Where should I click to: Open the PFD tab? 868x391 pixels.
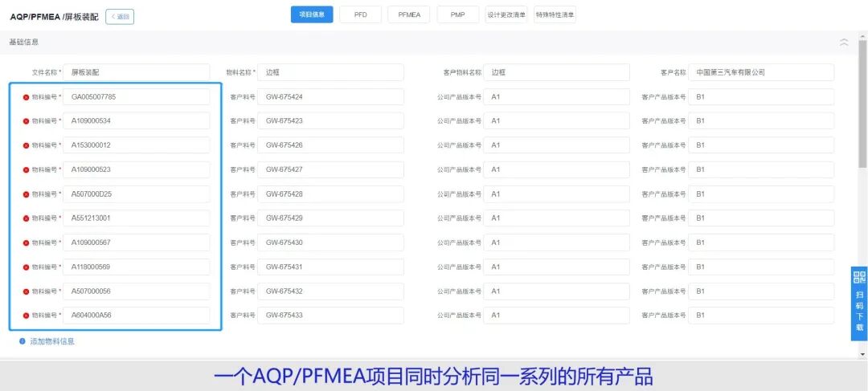click(360, 15)
